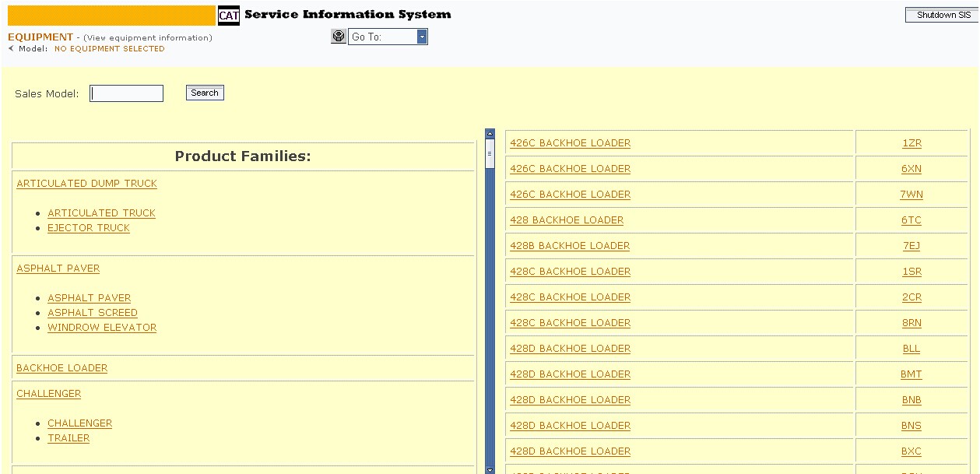Click the scroll down arrow of the families list
Viewport: 980px width, 474px height.
tap(490, 469)
